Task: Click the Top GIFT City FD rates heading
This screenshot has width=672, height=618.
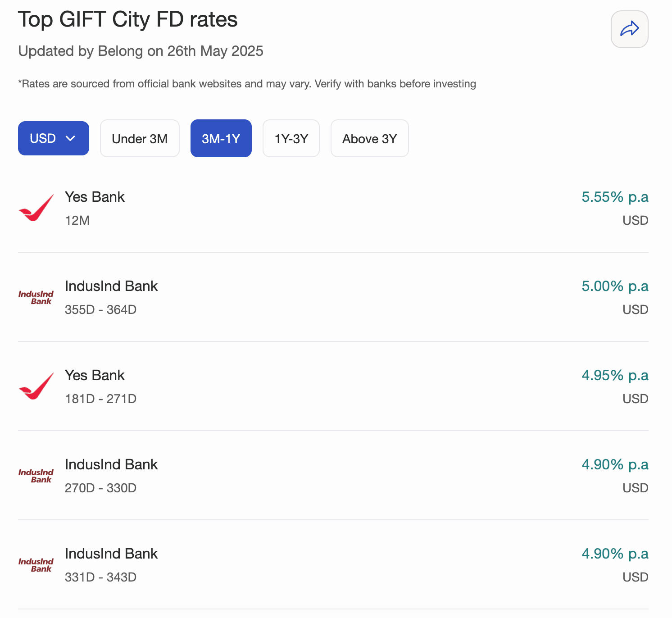Action: pyautogui.click(x=128, y=20)
